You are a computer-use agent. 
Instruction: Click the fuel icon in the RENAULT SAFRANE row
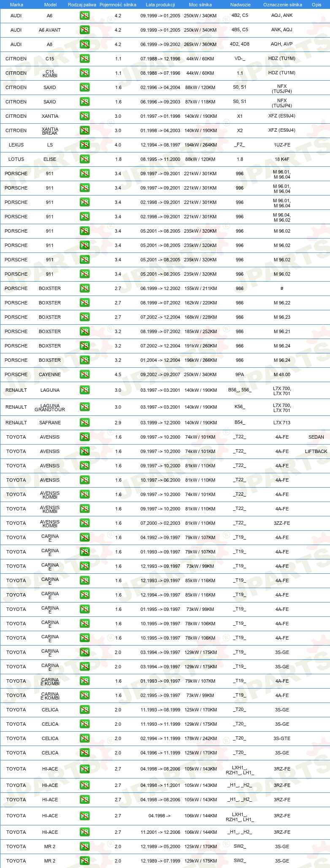(84, 423)
